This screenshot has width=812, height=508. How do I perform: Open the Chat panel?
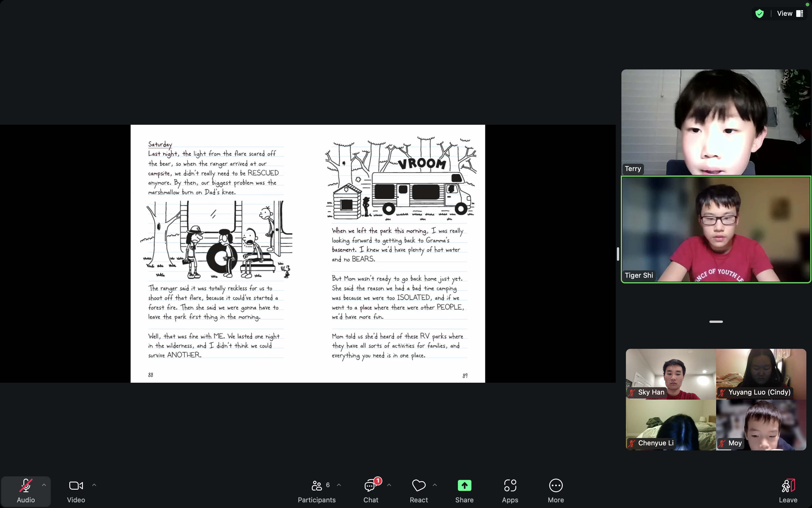(x=370, y=491)
